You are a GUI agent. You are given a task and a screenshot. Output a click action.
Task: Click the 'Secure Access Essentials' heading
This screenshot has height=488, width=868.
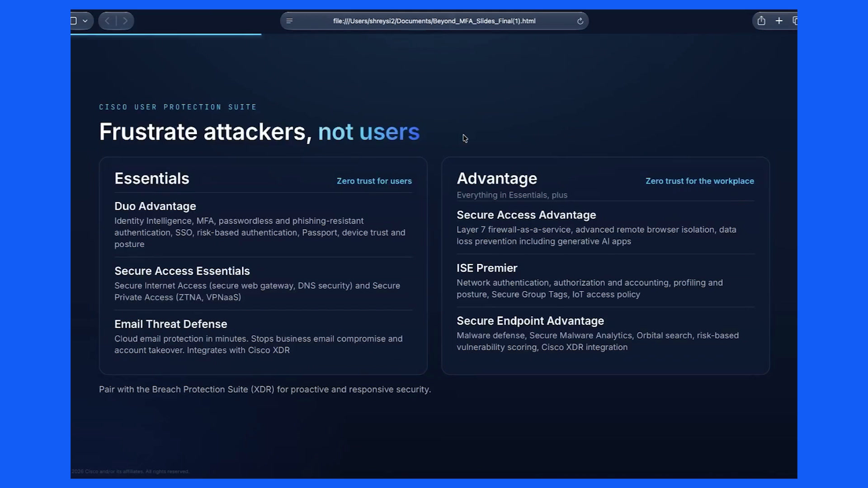182,271
